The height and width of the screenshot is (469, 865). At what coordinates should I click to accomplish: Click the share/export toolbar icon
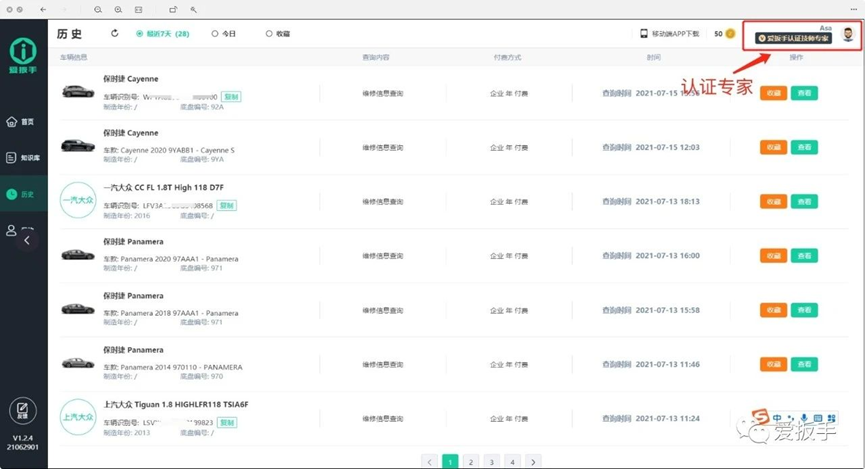pos(173,9)
